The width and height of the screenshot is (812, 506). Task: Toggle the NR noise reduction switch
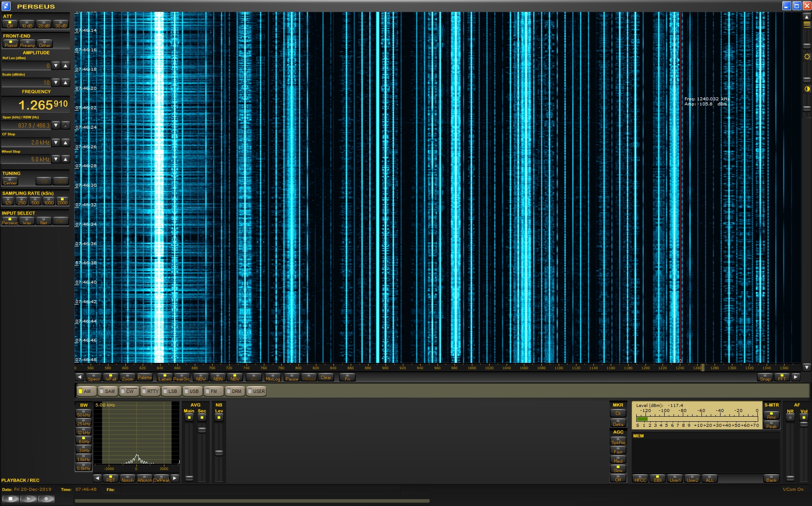pos(790,418)
